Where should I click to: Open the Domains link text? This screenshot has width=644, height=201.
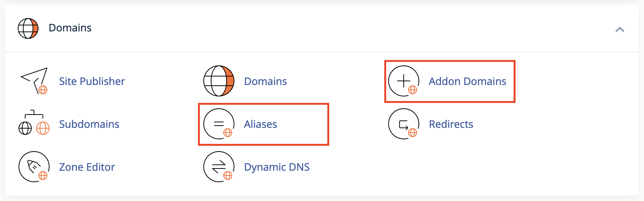coord(265,81)
